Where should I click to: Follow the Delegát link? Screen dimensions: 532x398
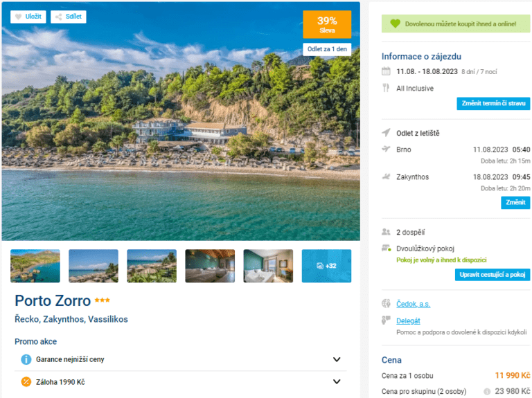408,320
